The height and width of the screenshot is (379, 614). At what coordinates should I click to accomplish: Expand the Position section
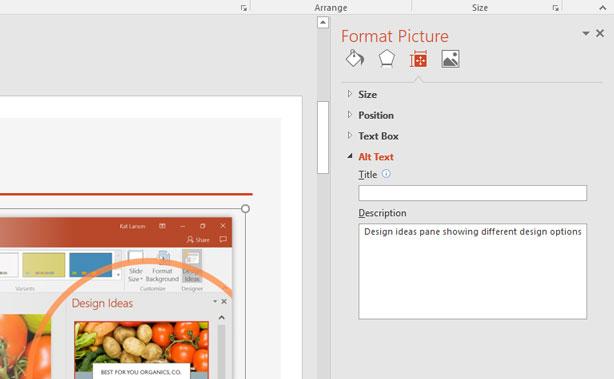350,114
